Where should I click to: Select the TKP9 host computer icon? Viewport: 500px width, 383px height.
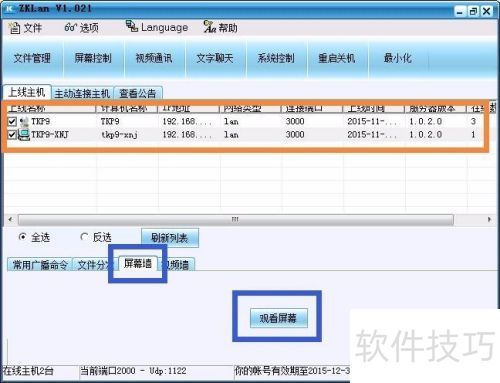pos(24,122)
